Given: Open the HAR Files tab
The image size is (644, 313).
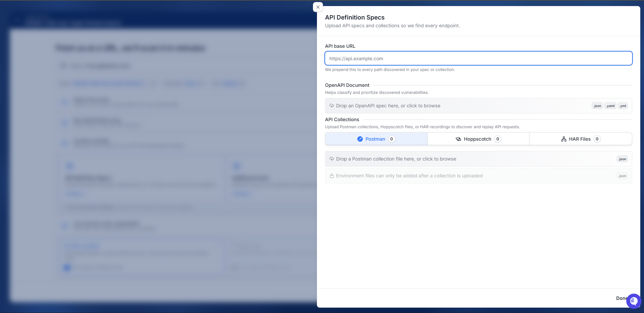Looking at the screenshot, I should [x=581, y=139].
